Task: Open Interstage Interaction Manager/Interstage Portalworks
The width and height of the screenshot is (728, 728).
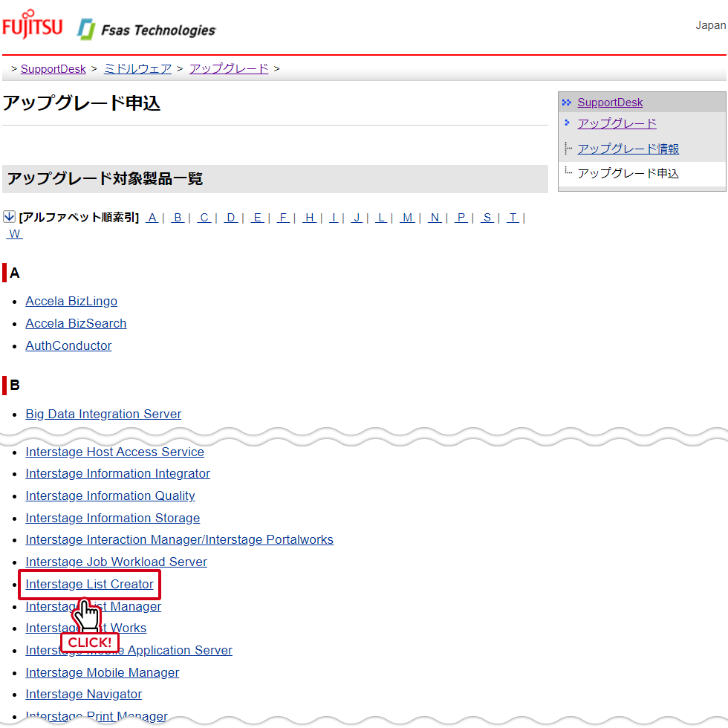Action: coord(180,540)
